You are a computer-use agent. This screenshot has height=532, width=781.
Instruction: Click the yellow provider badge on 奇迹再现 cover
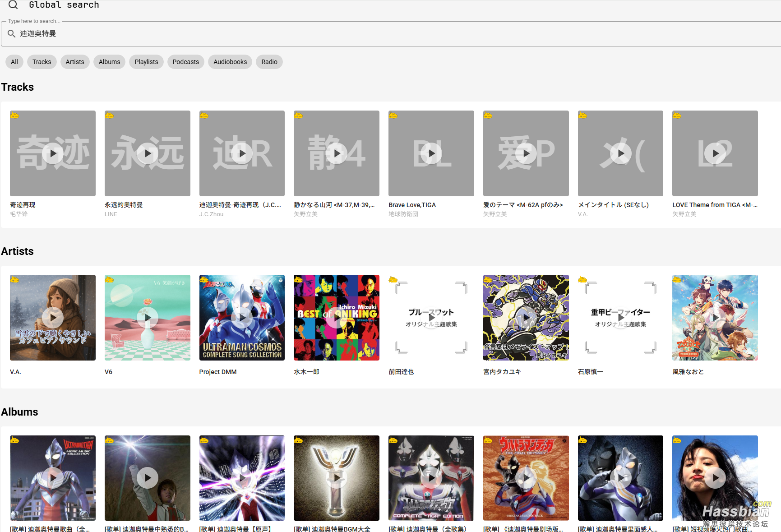(x=15, y=116)
